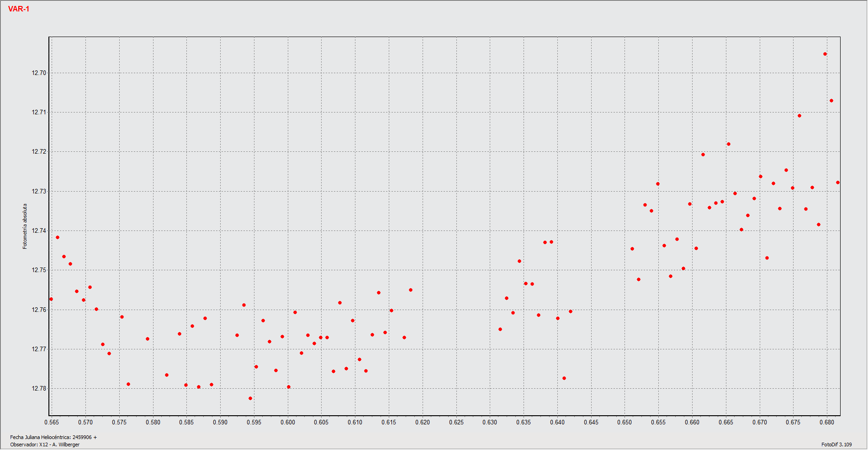Select the lowest data point on the plot
This screenshot has height=450, width=868.
pyautogui.click(x=250, y=398)
